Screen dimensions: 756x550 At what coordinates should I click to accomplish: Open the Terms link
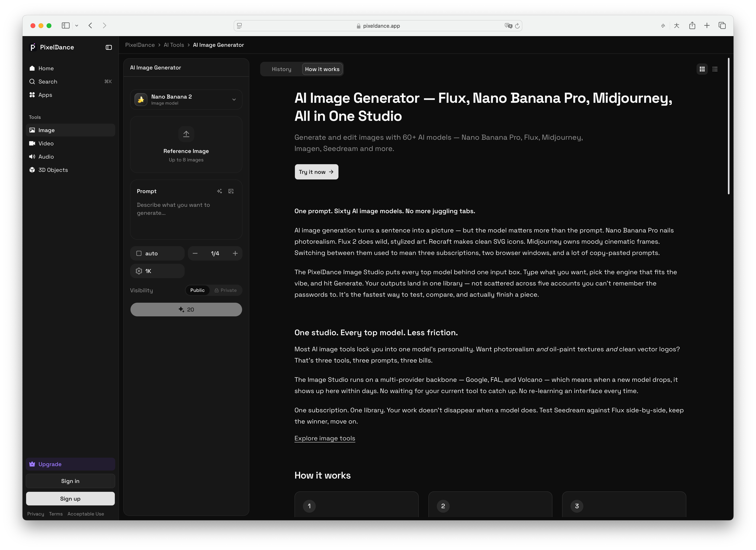56,514
